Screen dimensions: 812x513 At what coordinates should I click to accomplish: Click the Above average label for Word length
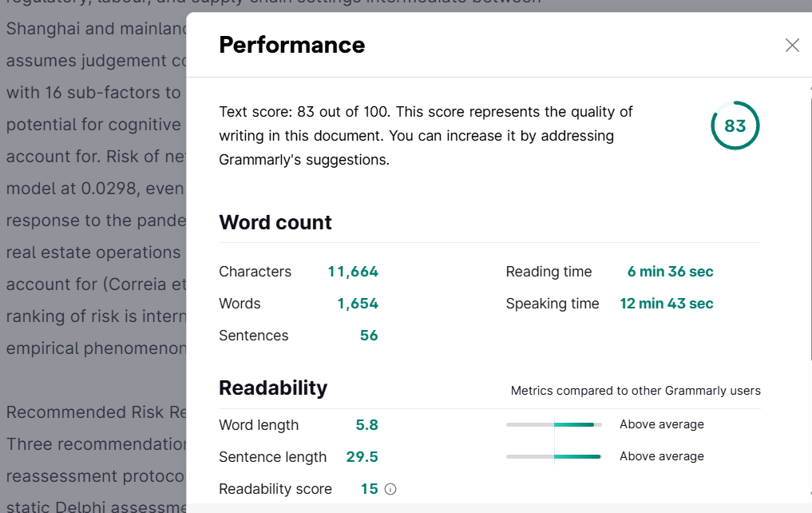point(661,424)
